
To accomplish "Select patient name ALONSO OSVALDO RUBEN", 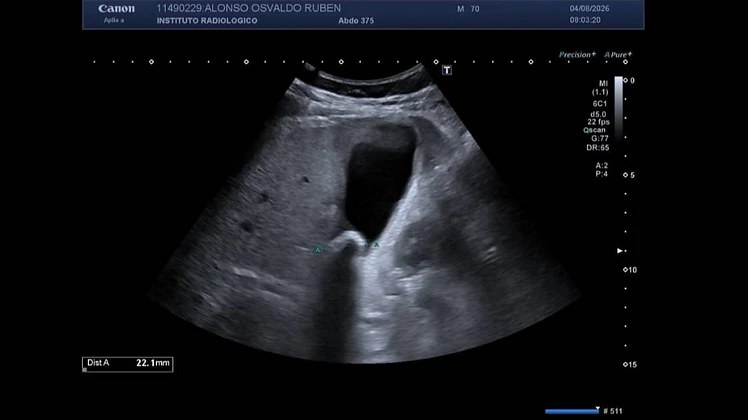I will coord(272,8).
